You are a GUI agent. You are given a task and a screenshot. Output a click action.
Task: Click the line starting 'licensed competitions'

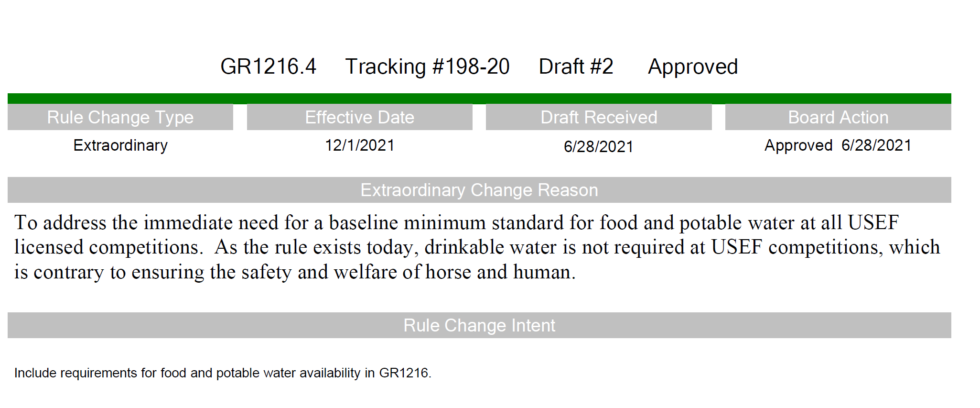[x=477, y=247]
